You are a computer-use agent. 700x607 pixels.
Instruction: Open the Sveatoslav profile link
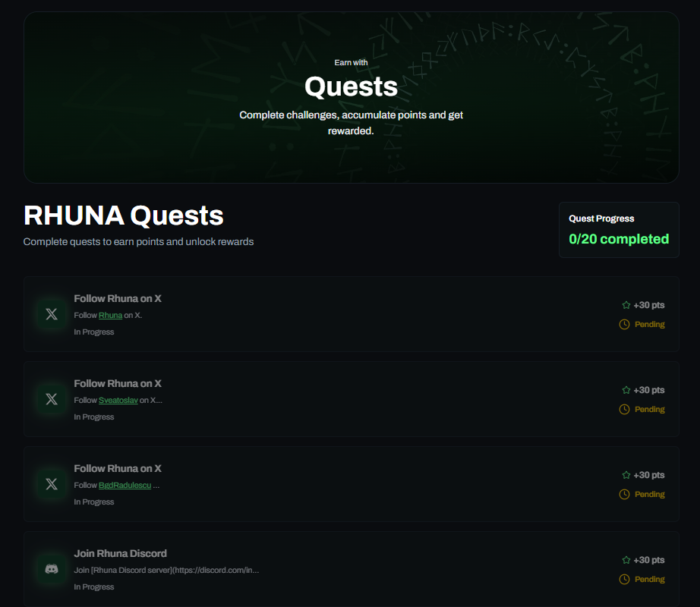(x=118, y=401)
